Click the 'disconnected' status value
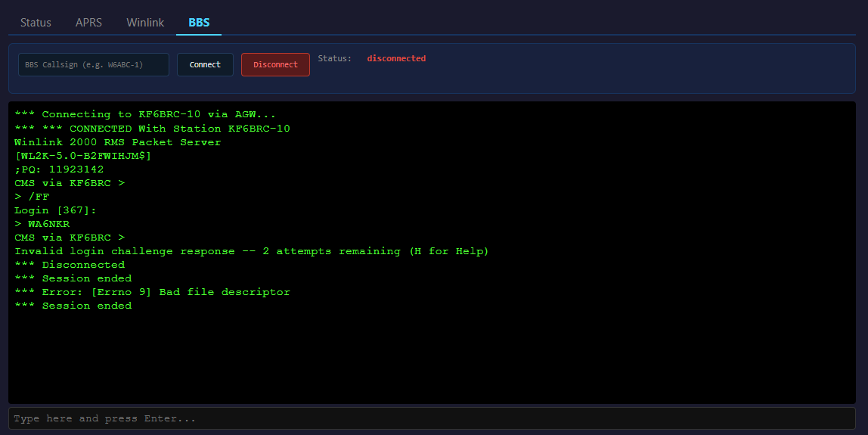The image size is (868, 435). pos(396,58)
